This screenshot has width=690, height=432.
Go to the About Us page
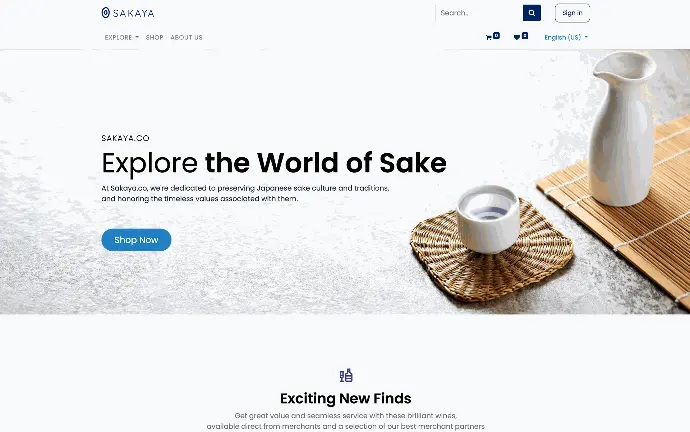pos(187,37)
